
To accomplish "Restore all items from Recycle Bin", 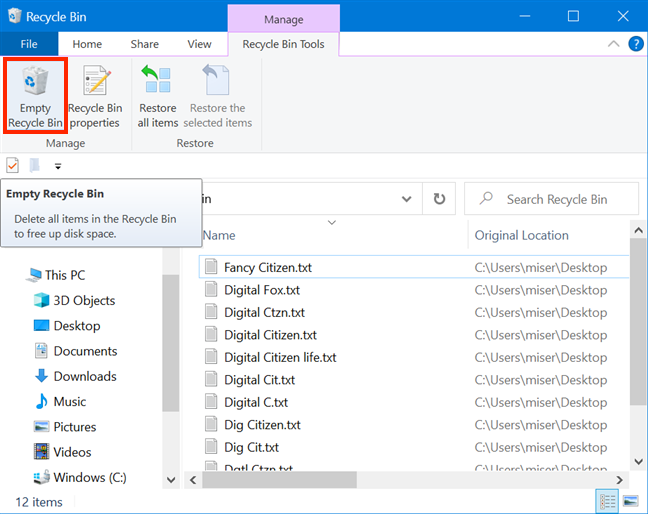I will (x=158, y=96).
